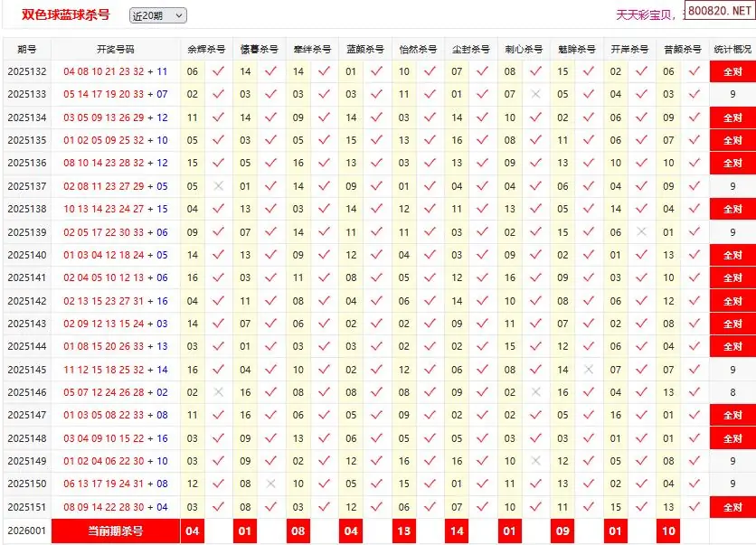Click the red 13 prediction under 怡然杀号
The height and width of the screenshot is (545, 756).
(404, 531)
